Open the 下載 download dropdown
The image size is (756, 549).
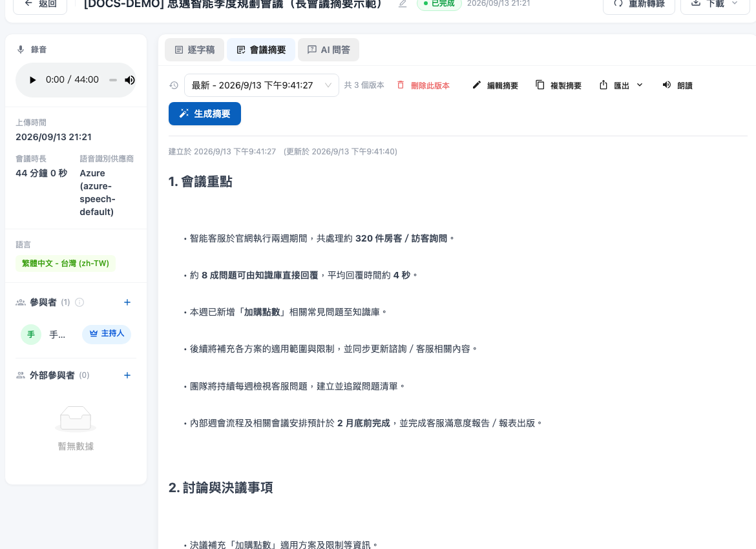(715, 4)
